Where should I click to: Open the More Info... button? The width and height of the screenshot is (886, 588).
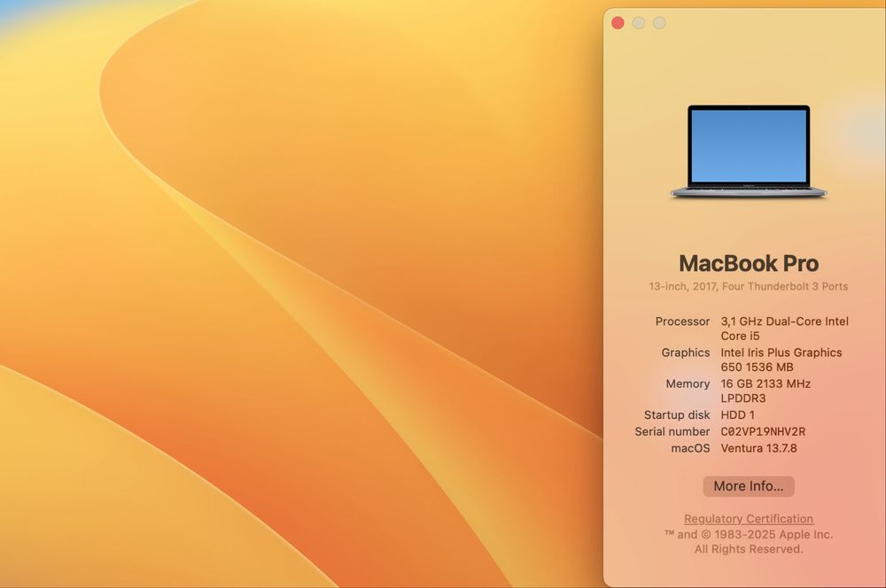748,486
